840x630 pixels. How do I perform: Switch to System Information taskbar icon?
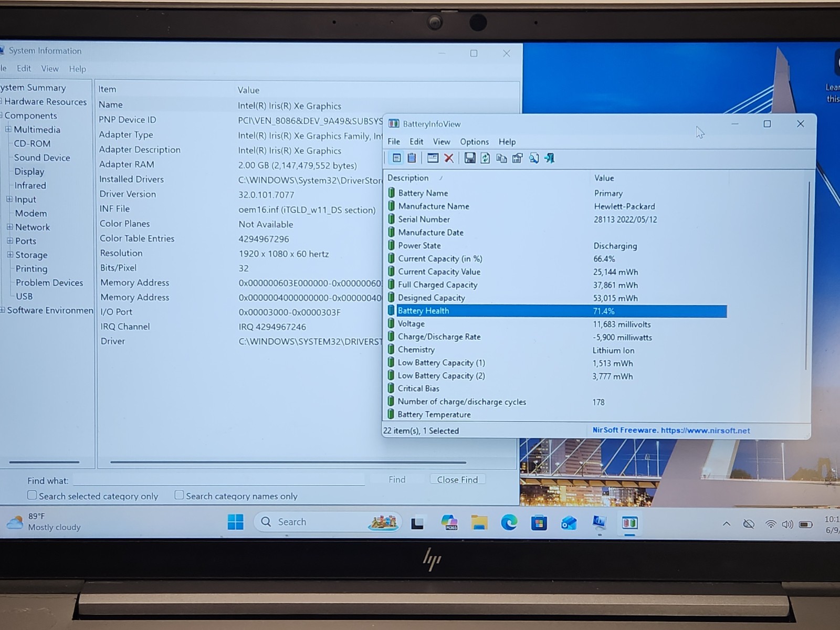tap(600, 522)
